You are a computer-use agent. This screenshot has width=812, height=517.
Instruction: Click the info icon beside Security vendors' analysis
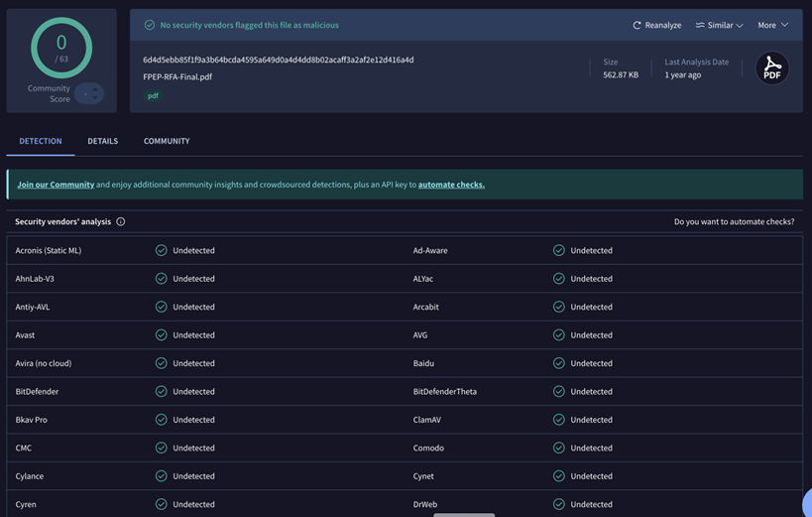coord(121,222)
